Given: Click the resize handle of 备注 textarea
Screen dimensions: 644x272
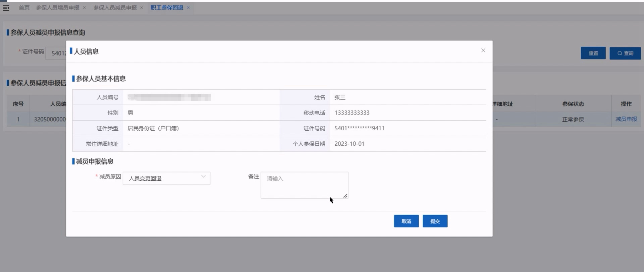Looking at the screenshot, I should pos(345,196).
